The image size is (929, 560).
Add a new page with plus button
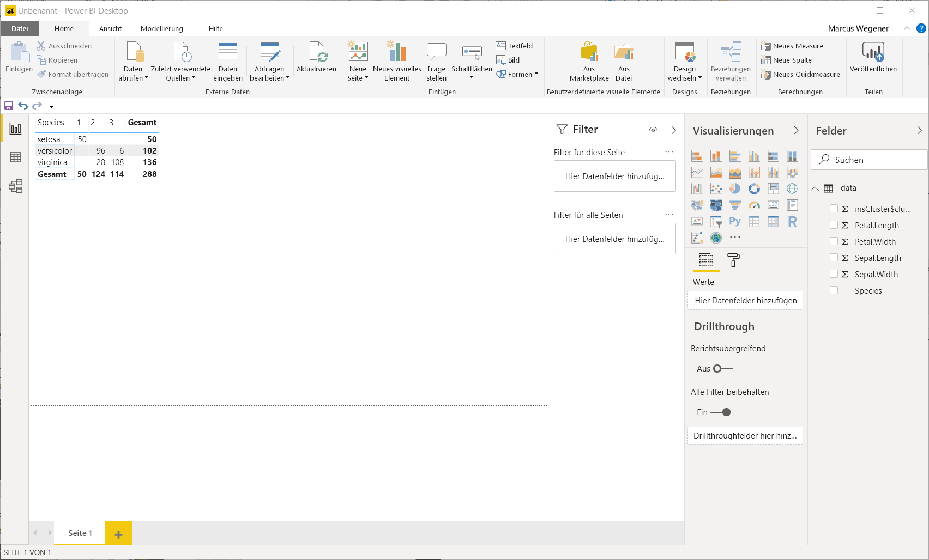coord(118,534)
